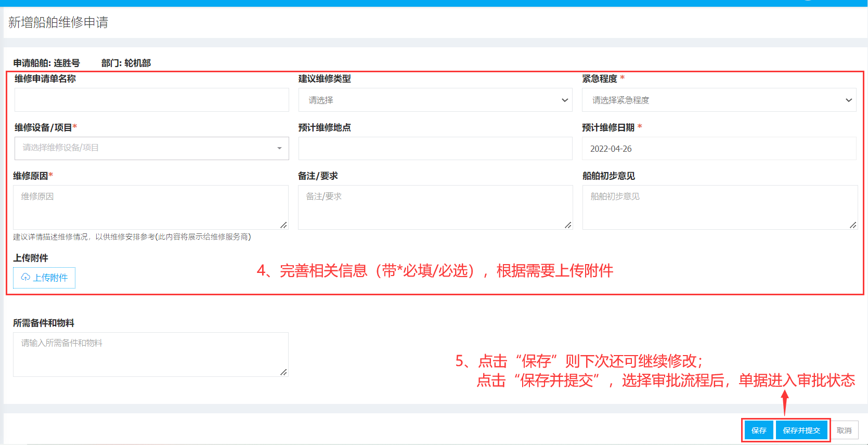The height and width of the screenshot is (445, 868).
Task: Click the 部门: 轮机部 text
Action: (x=126, y=63)
